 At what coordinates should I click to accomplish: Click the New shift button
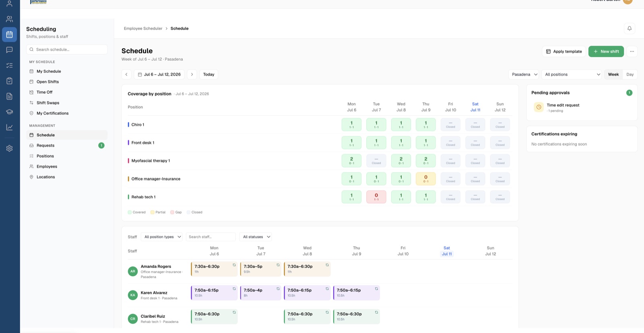point(606,51)
